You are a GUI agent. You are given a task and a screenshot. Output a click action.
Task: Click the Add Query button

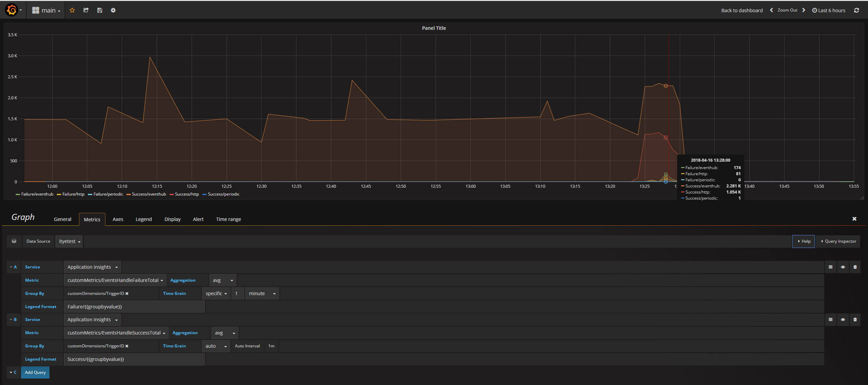35,372
